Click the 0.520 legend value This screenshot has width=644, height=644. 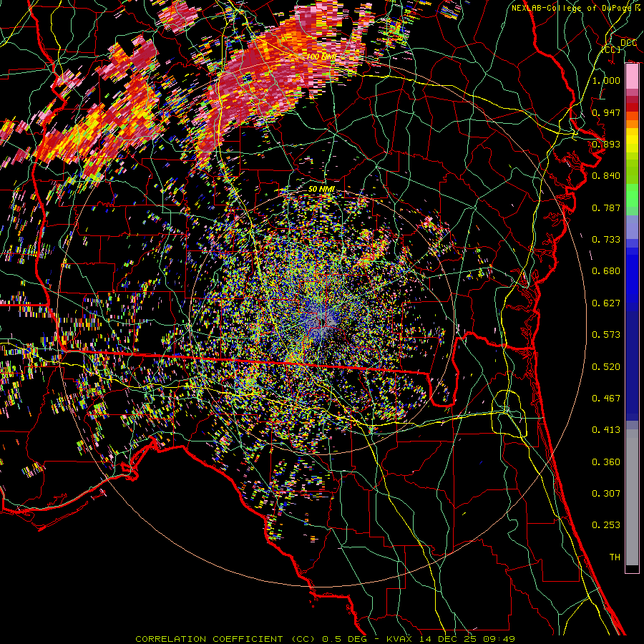(x=606, y=367)
